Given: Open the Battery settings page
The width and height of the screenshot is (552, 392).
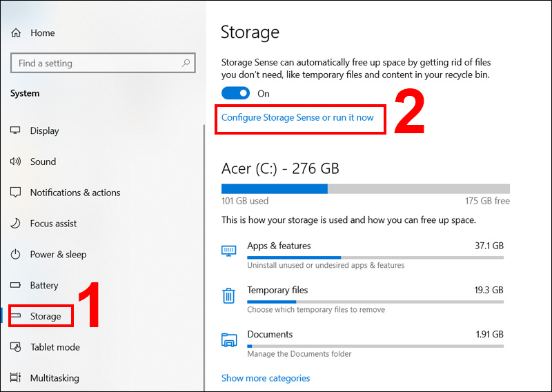Looking at the screenshot, I should tap(44, 285).
